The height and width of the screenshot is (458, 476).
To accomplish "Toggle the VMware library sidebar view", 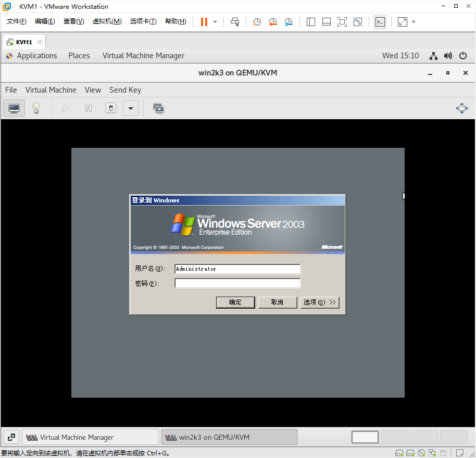I will (x=310, y=22).
